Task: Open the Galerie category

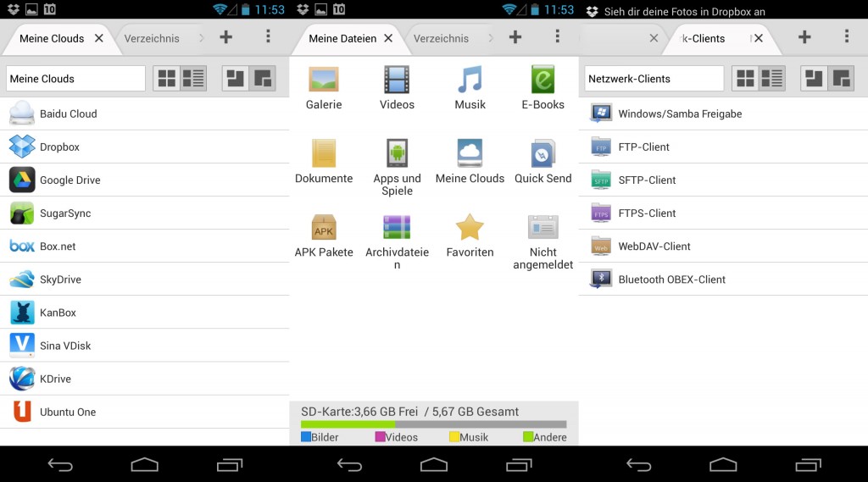Action: click(324, 88)
